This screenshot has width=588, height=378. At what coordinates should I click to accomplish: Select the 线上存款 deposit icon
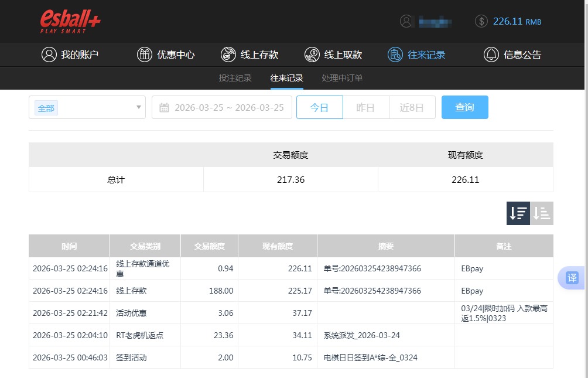coord(228,54)
